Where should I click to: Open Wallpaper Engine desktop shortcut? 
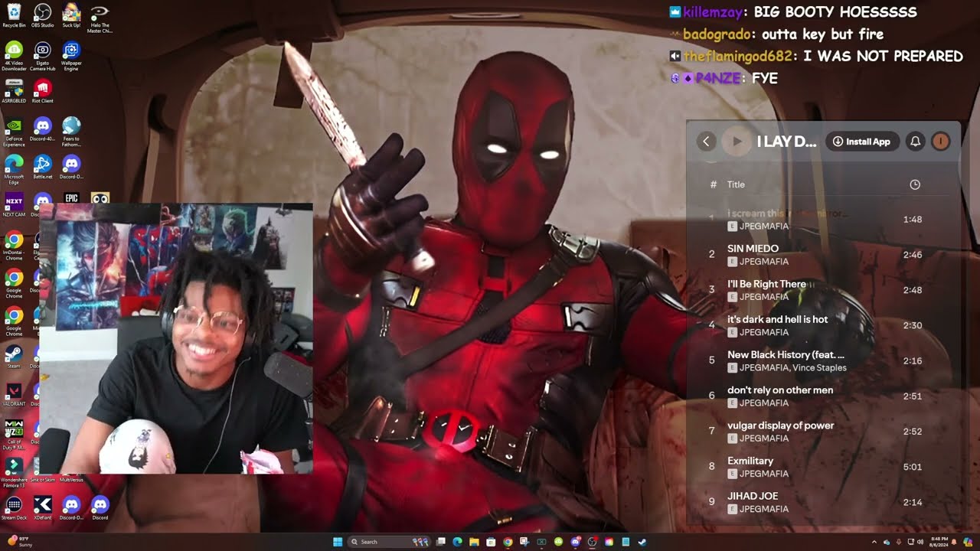point(71,56)
